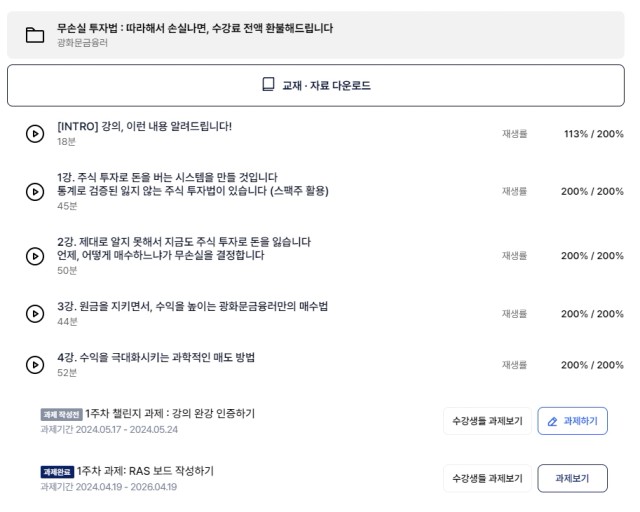Image resolution: width=640 pixels, height=512 pixels.
Task: Select the 과제 작성전 status badge
Action: coord(61,414)
